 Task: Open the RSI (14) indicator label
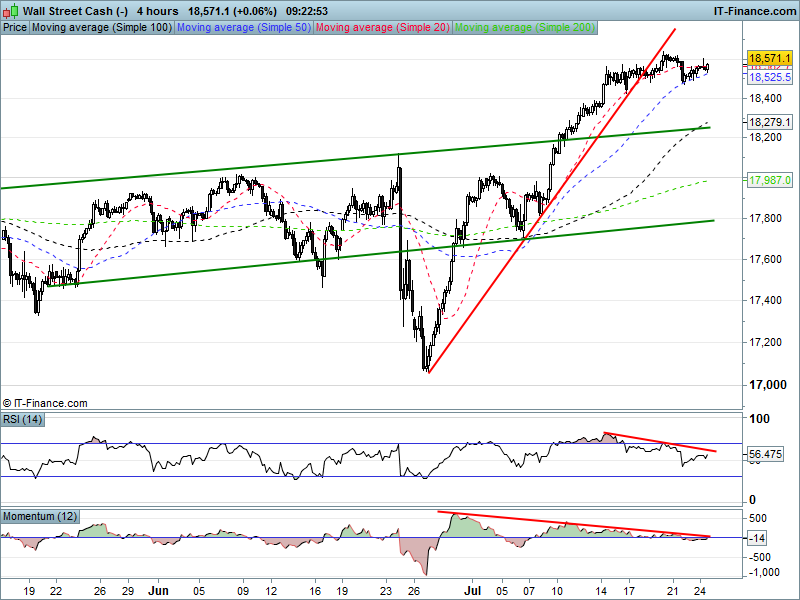click(x=22, y=419)
